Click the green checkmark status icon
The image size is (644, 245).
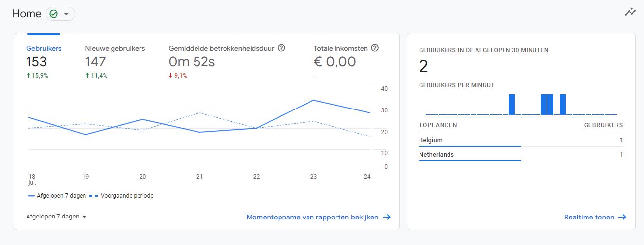pyautogui.click(x=54, y=14)
